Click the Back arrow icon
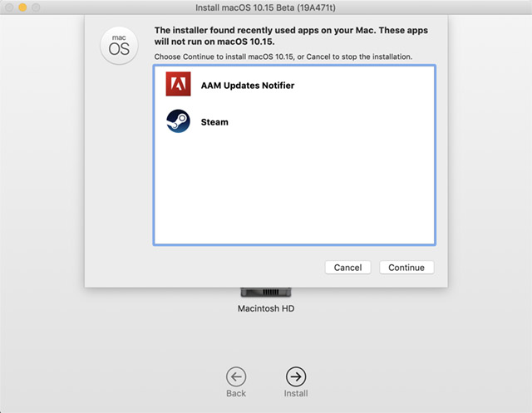 coord(236,376)
